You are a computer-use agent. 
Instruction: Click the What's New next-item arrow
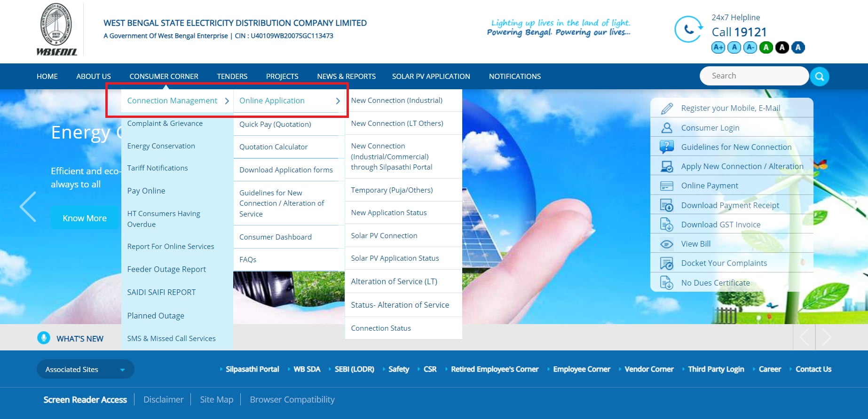827,337
